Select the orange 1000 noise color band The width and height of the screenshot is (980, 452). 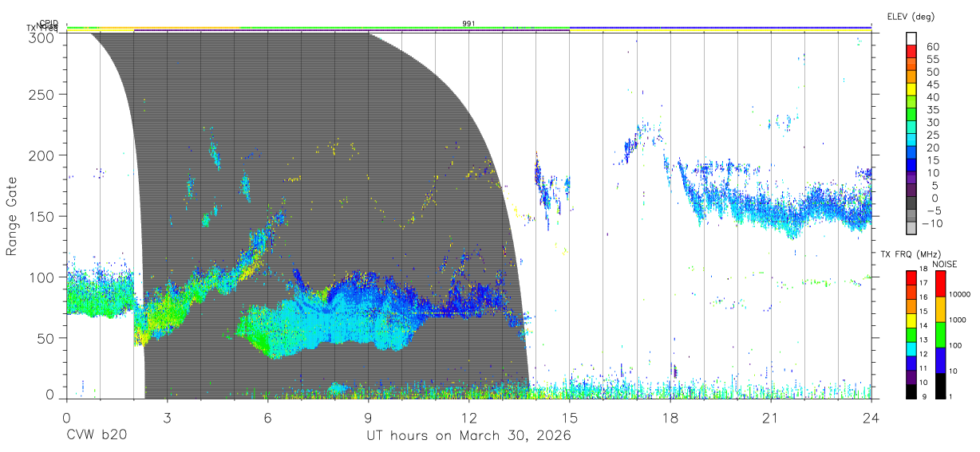939,309
